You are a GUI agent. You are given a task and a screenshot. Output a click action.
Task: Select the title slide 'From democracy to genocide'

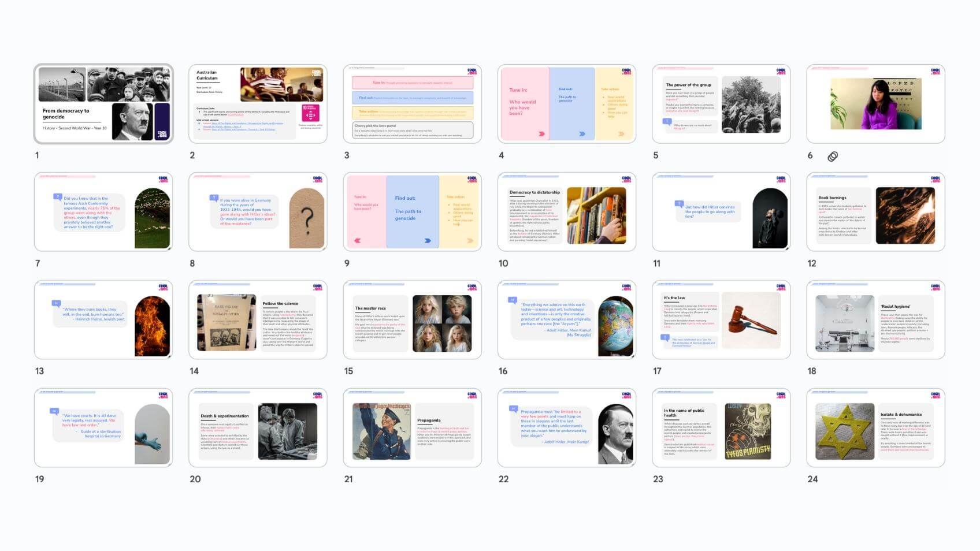[103, 104]
